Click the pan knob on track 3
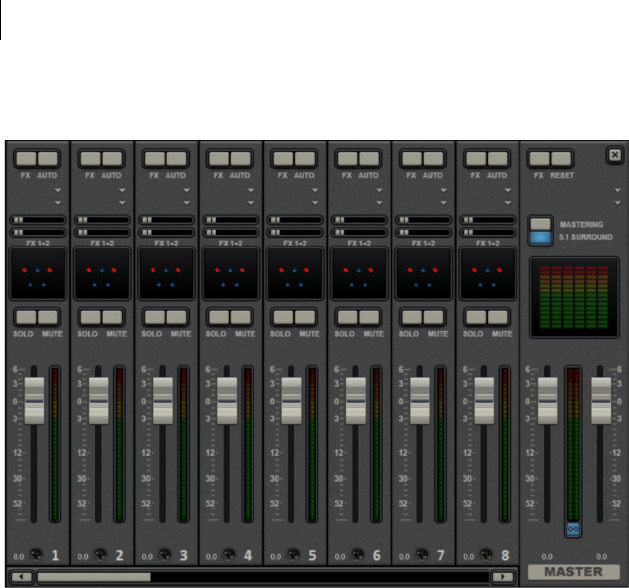The image size is (629, 588). [164, 555]
